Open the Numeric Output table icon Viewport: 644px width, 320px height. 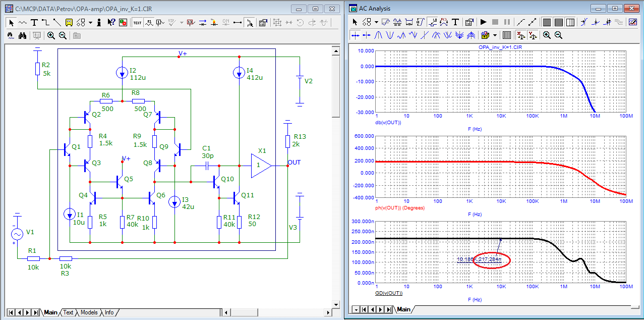click(507, 35)
